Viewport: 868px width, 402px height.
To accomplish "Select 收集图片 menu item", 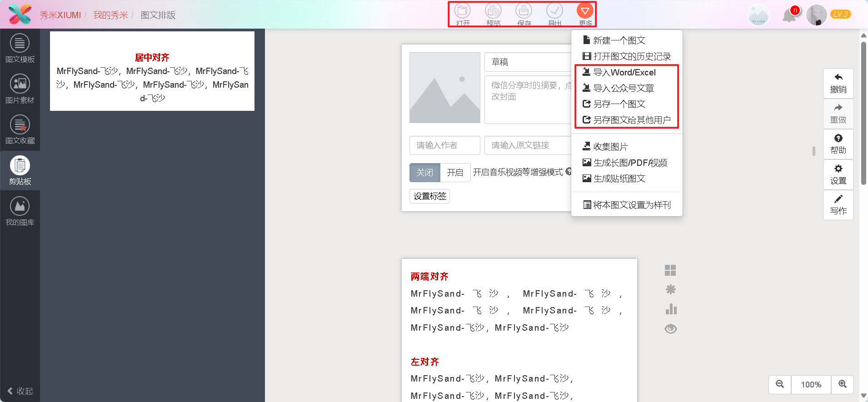I will pyautogui.click(x=627, y=147).
